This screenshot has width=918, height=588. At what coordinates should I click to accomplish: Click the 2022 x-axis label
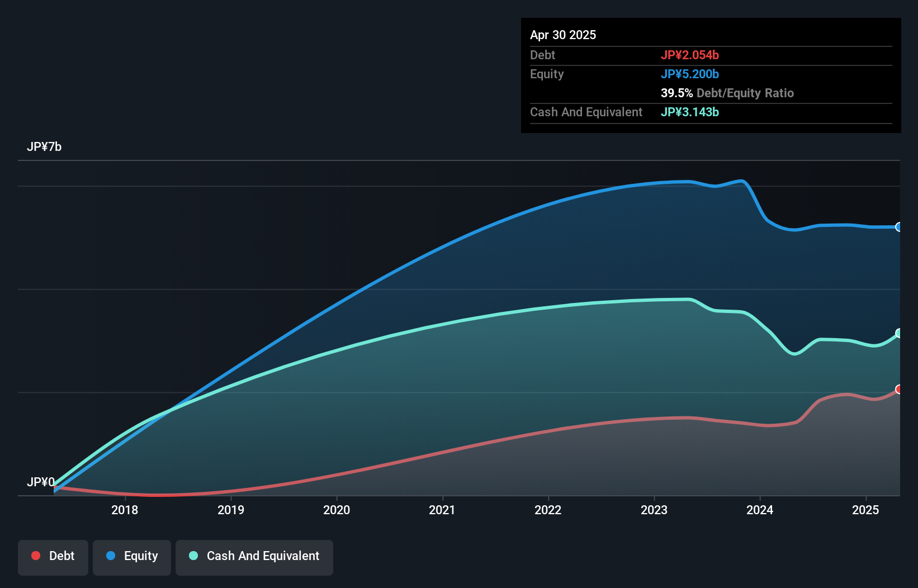click(548, 510)
